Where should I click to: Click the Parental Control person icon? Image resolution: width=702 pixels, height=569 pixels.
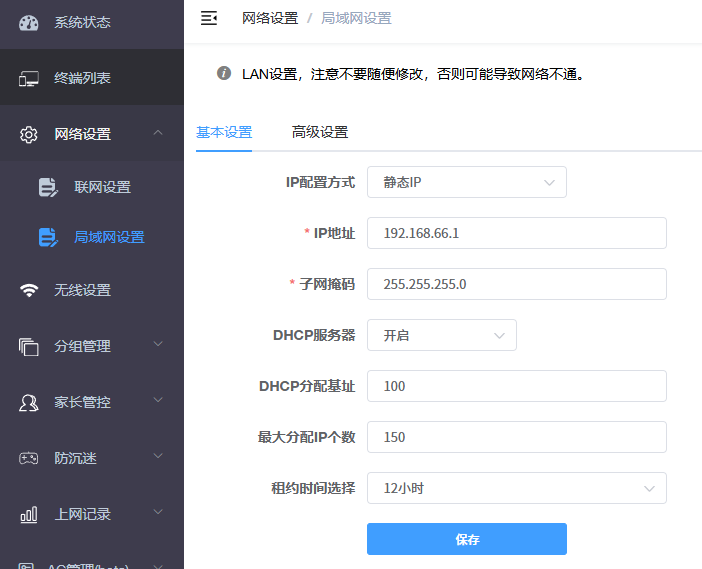[29, 402]
